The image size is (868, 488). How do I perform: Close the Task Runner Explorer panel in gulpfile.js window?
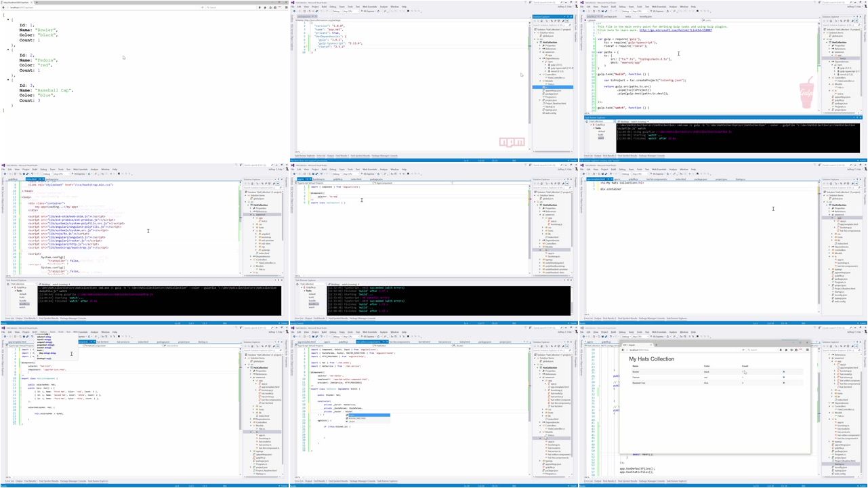coord(861,117)
